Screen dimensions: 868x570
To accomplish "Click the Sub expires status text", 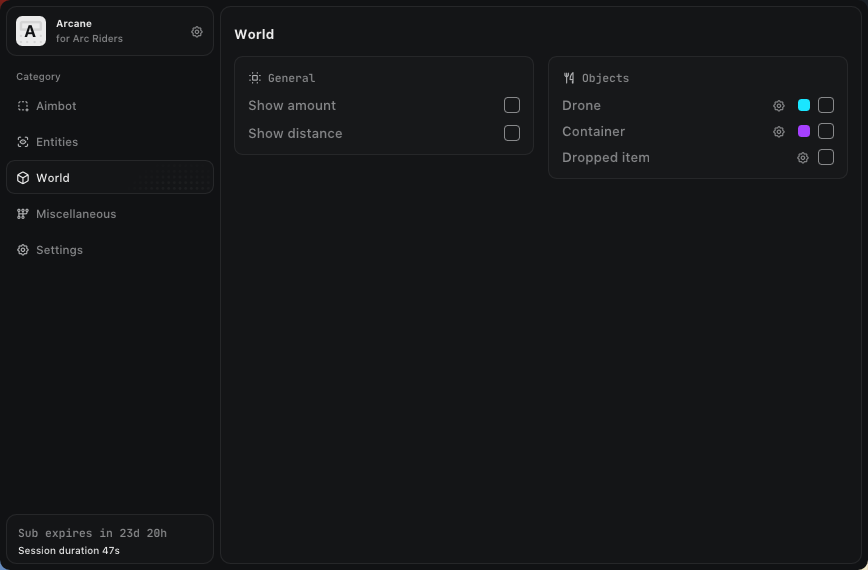I will pyautogui.click(x=92, y=533).
